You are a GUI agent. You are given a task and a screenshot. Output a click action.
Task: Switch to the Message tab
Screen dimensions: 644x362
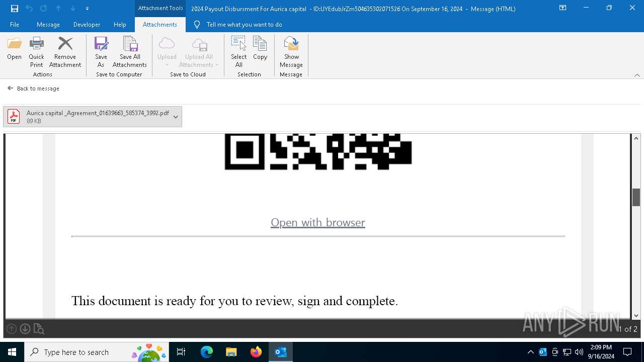click(x=48, y=25)
